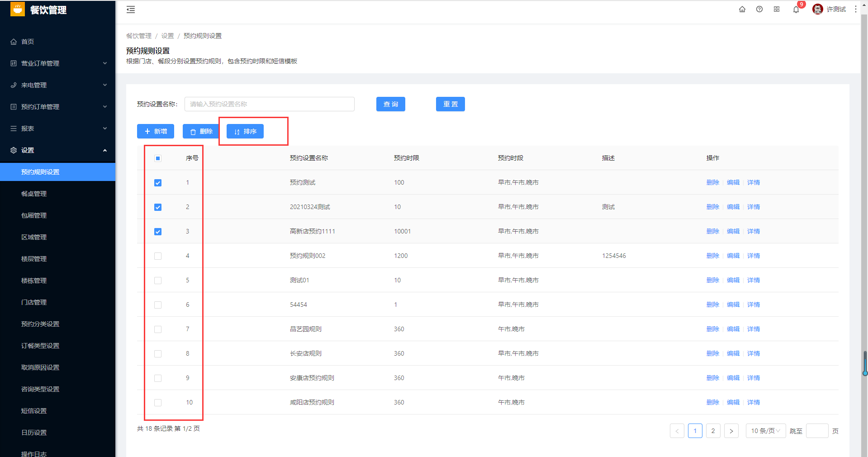
Task: Check row 7 品艺园规则 checkbox
Action: pyautogui.click(x=158, y=329)
